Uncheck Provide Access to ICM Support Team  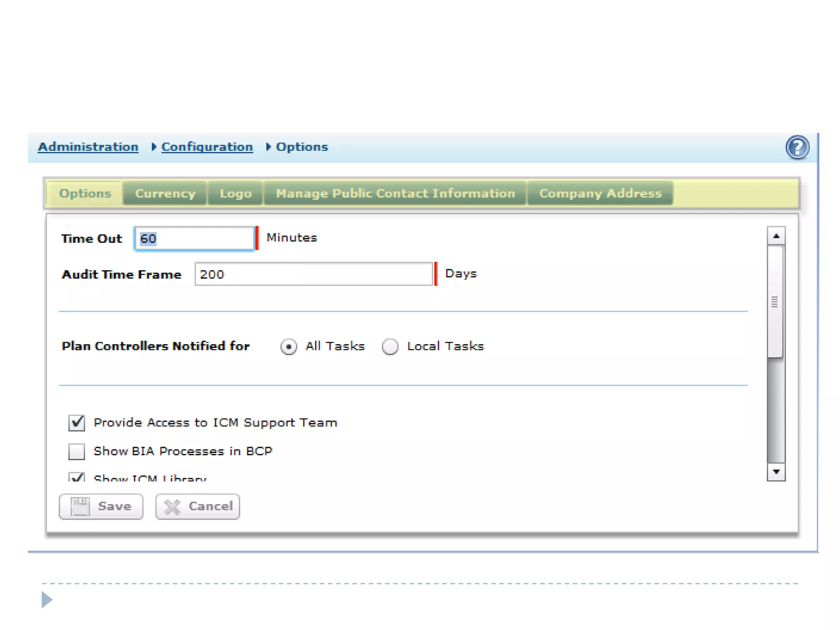[77, 423]
